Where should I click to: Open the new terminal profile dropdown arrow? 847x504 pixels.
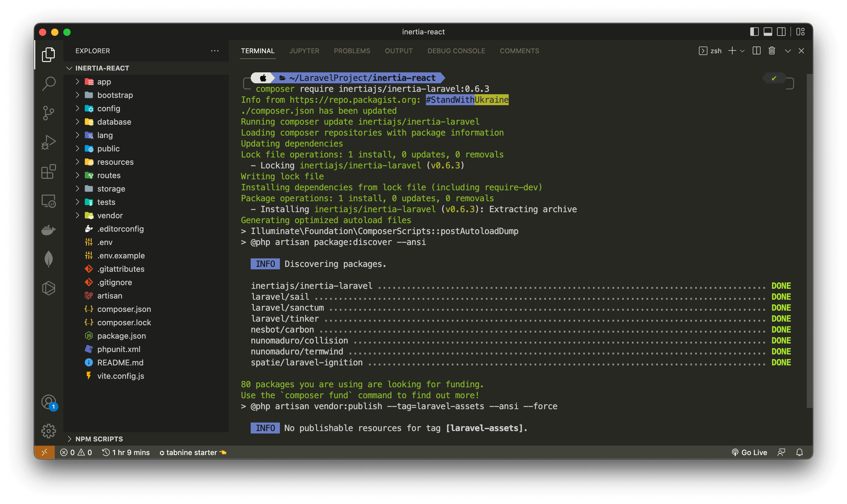tap(742, 51)
